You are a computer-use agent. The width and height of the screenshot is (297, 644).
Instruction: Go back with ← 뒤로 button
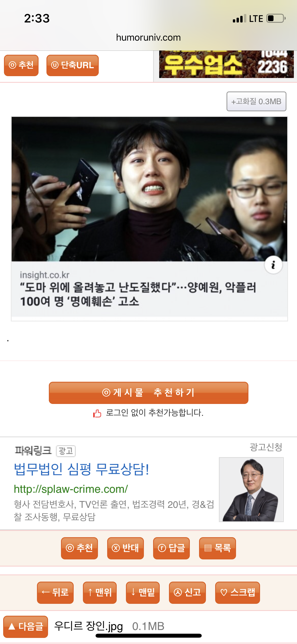[x=55, y=592]
